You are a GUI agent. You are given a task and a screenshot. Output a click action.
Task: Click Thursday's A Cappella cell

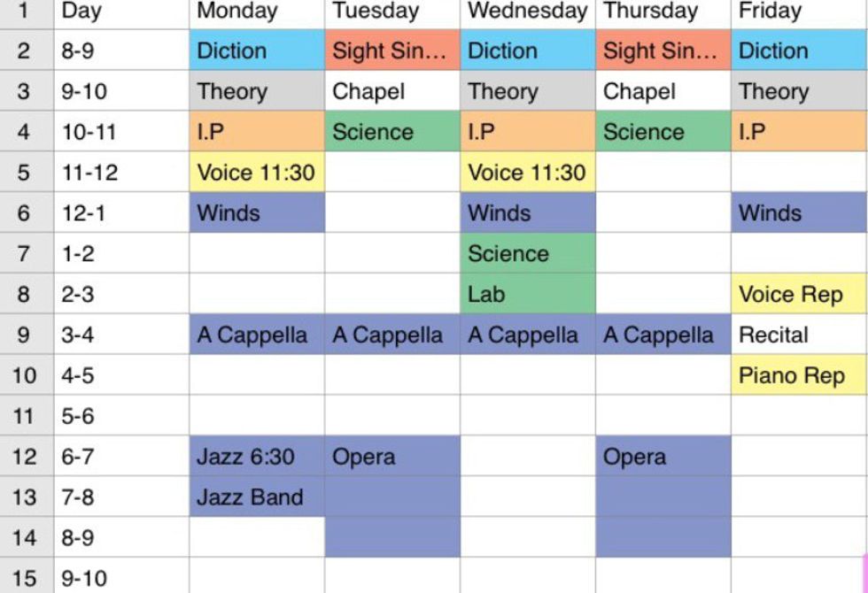pos(663,335)
